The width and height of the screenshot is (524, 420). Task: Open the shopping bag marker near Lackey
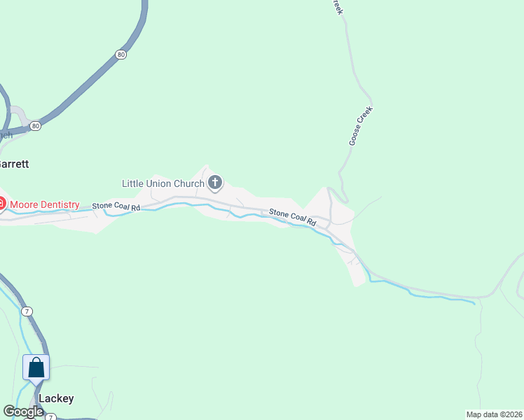click(x=36, y=370)
